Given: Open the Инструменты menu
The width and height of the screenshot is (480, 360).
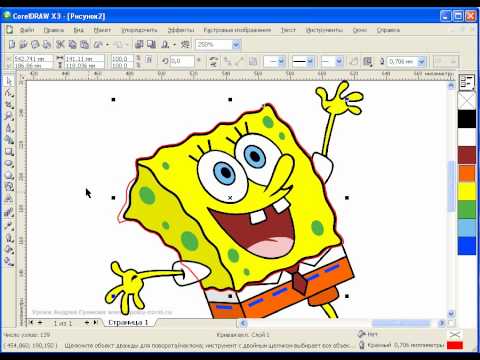Looking at the screenshot, I should click(324, 30).
